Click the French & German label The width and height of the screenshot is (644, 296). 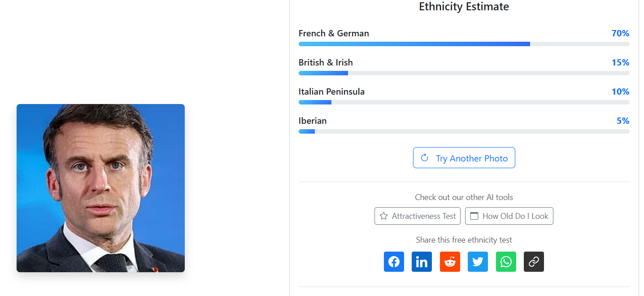[334, 33]
